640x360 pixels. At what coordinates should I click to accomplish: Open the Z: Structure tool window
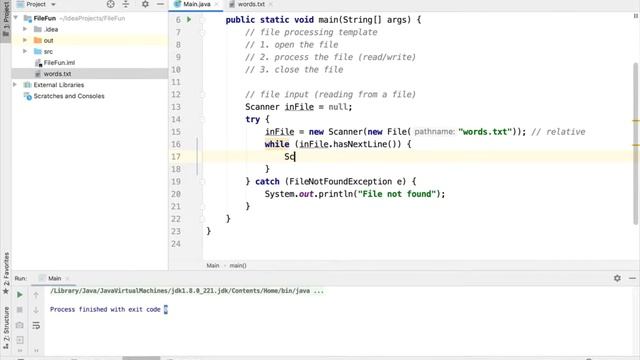pos(6,327)
